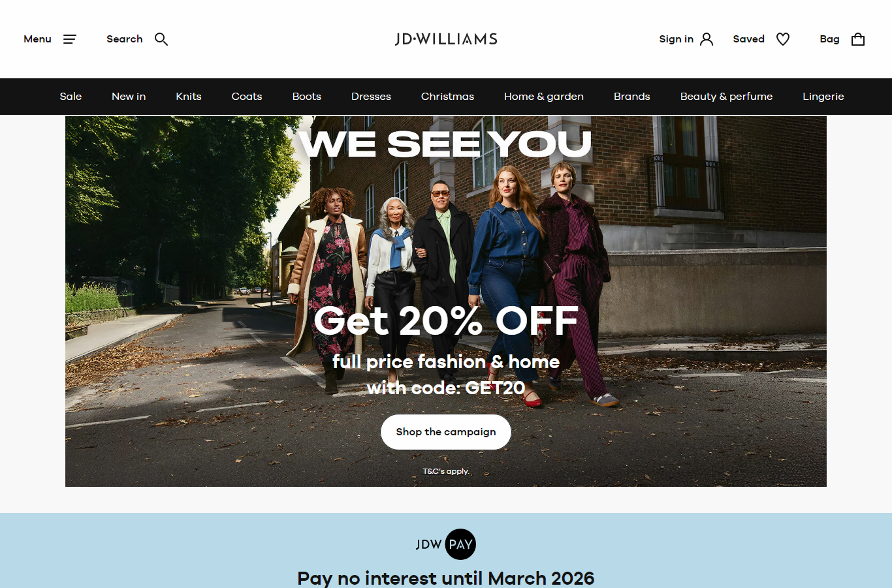892x588 pixels.
Task: Open the Lingerie category
Action: (x=823, y=97)
